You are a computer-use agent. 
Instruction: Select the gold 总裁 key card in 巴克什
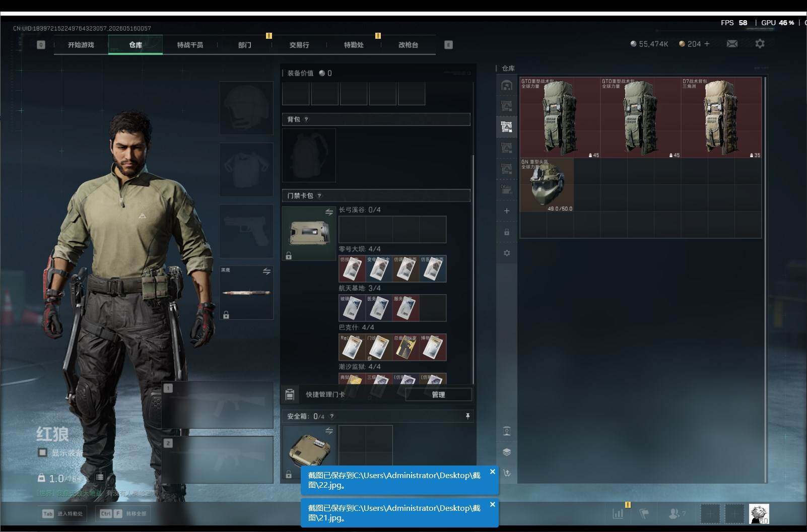tap(406, 348)
